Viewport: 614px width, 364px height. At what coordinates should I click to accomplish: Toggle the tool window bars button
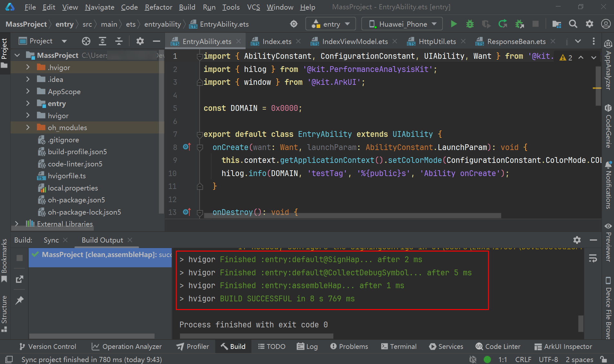click(9, 360)
